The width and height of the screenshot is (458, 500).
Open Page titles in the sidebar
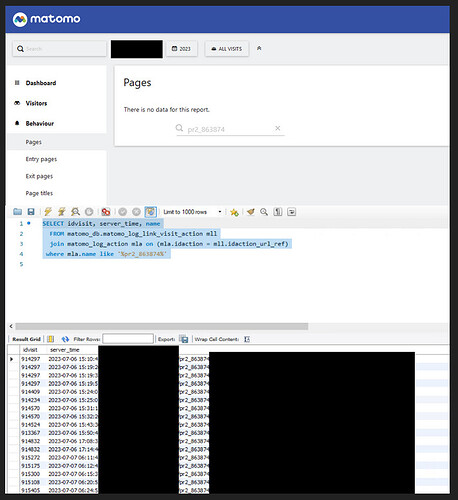39,193
